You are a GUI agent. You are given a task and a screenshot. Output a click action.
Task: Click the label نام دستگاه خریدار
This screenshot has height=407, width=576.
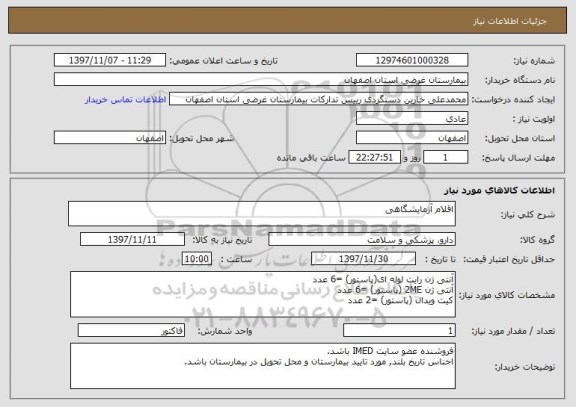click(x=520, y=80)
